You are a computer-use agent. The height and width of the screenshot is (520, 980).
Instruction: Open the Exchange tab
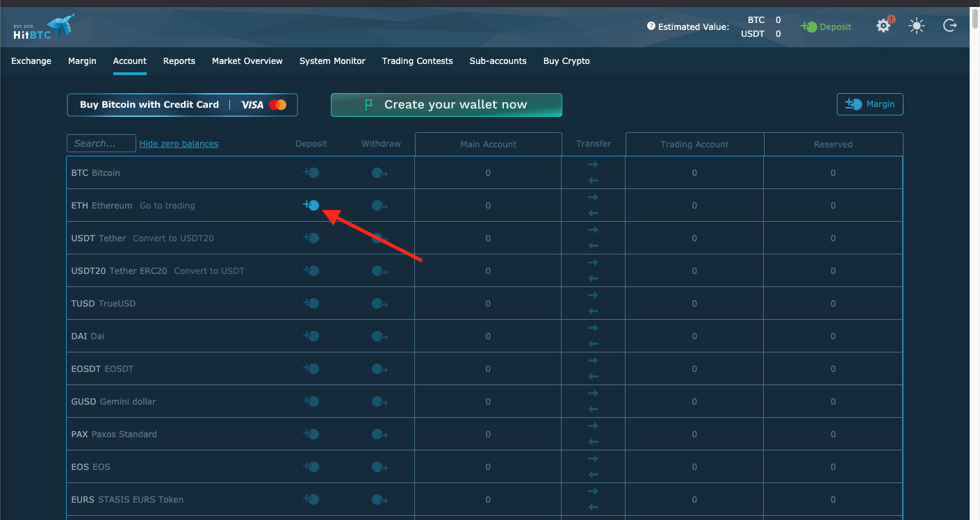[x=31, y=61]
